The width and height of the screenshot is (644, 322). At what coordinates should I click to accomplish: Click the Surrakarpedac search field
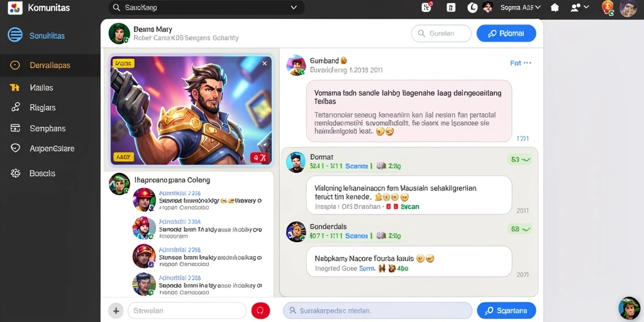pos(377,311)
